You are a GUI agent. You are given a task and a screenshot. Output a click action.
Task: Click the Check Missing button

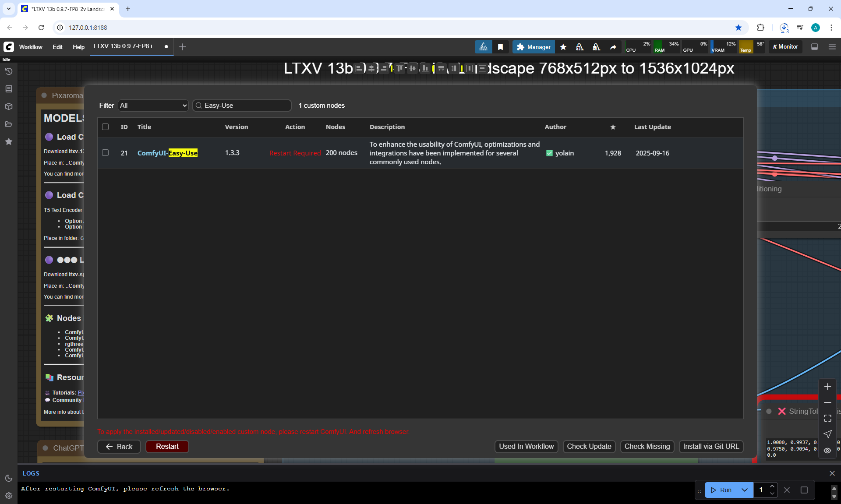(647, 446)
